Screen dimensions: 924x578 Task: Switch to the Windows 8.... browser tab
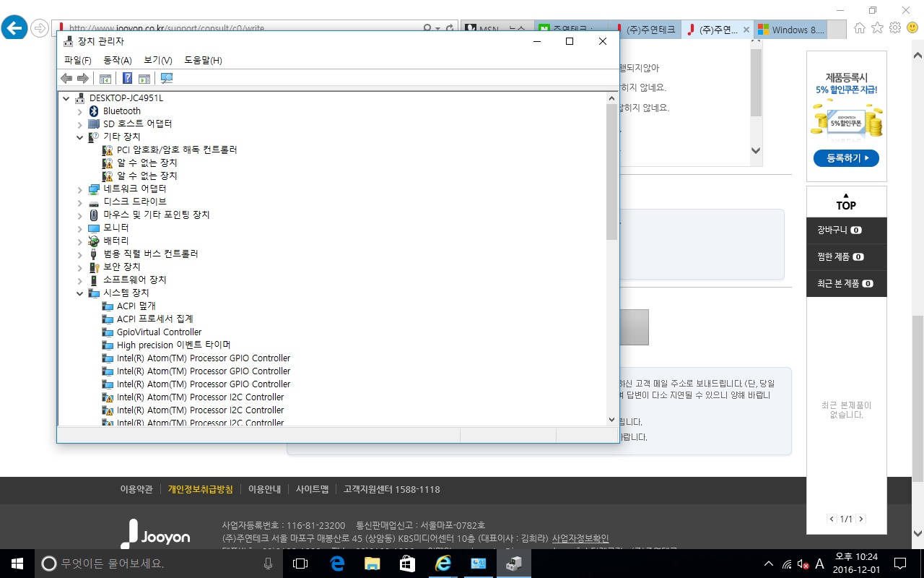click(x=790, y=30)
